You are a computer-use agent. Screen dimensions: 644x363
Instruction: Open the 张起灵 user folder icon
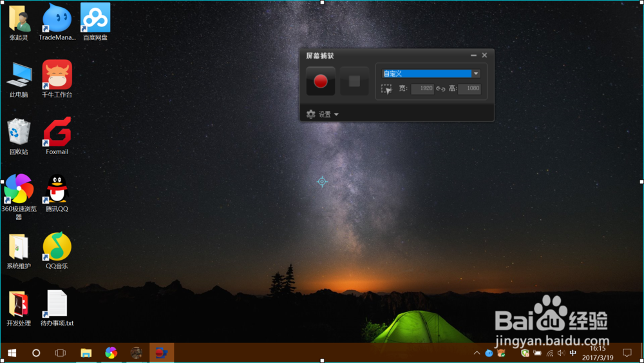pyautogui.click(x=19, y=23)
